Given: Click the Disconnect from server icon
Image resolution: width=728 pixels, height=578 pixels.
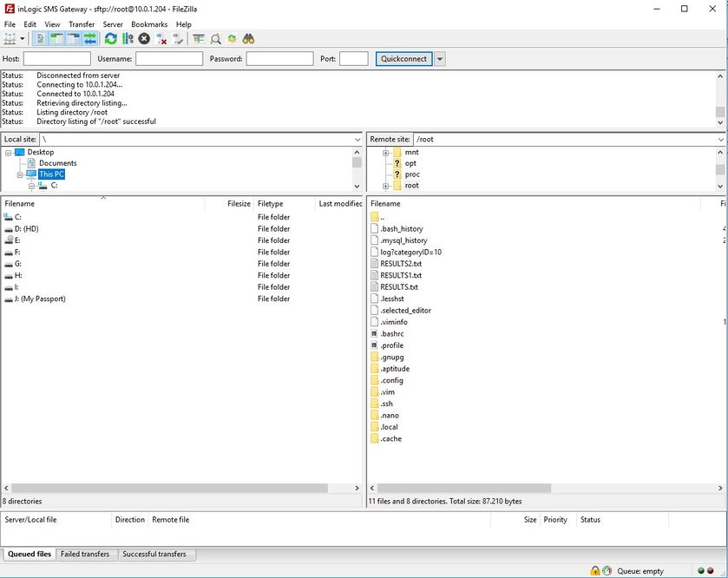Looking at the screenshot, I should coord(161,39).
